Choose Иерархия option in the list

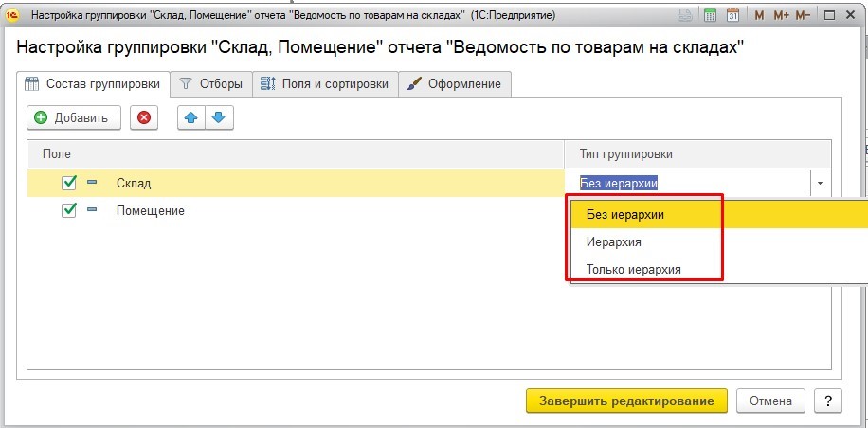[614, 242]
